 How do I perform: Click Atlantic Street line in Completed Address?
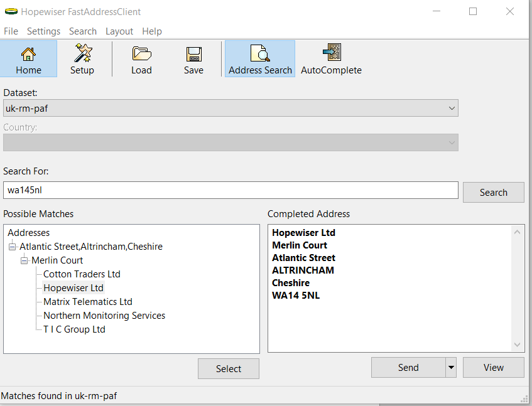pyautogui.click(x=303, y=258)
